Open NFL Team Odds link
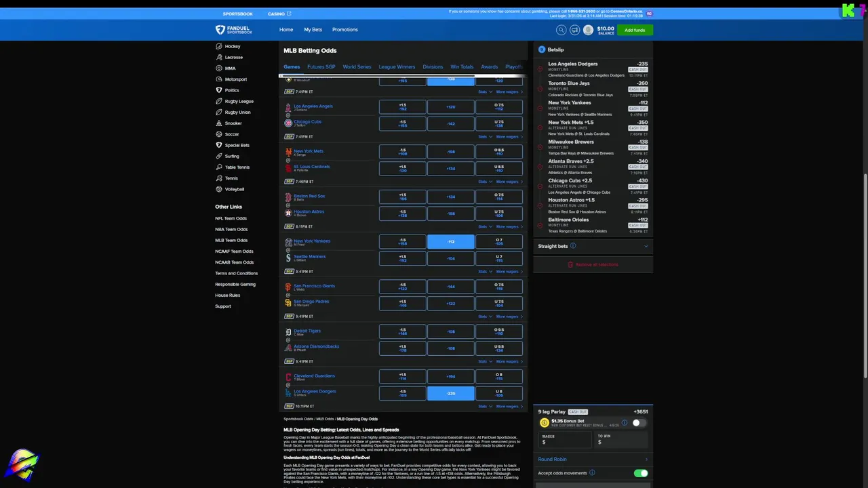 coord(231,218)
